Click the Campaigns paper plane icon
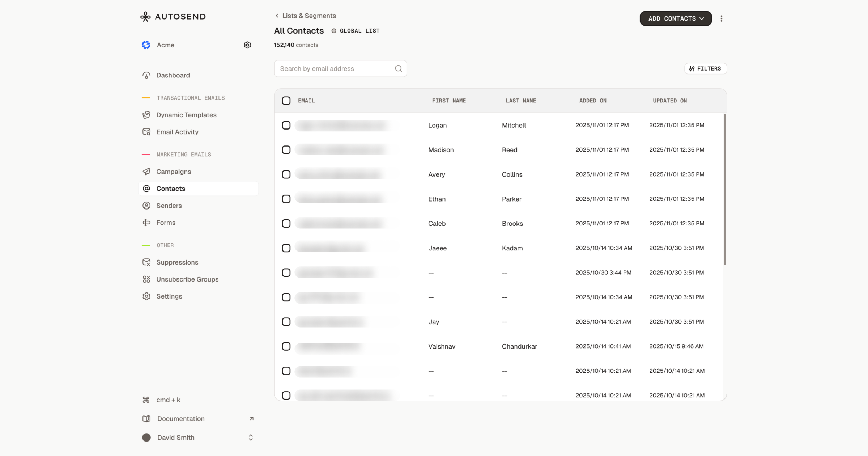868x456 pixels. tap(146, 172)
